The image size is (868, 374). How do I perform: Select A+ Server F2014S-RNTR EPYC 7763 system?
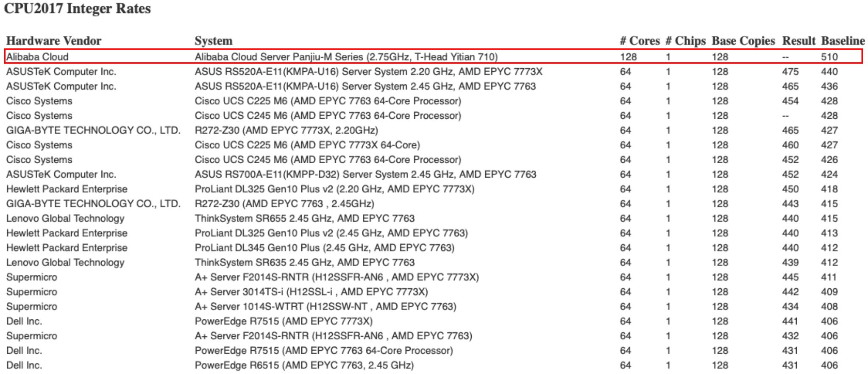click(333, 336)
